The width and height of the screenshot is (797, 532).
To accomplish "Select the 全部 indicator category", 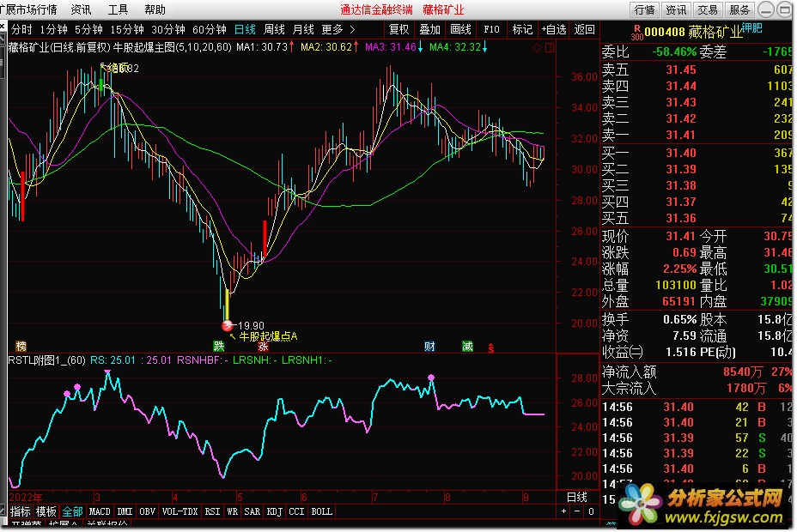I will [73, 511].
